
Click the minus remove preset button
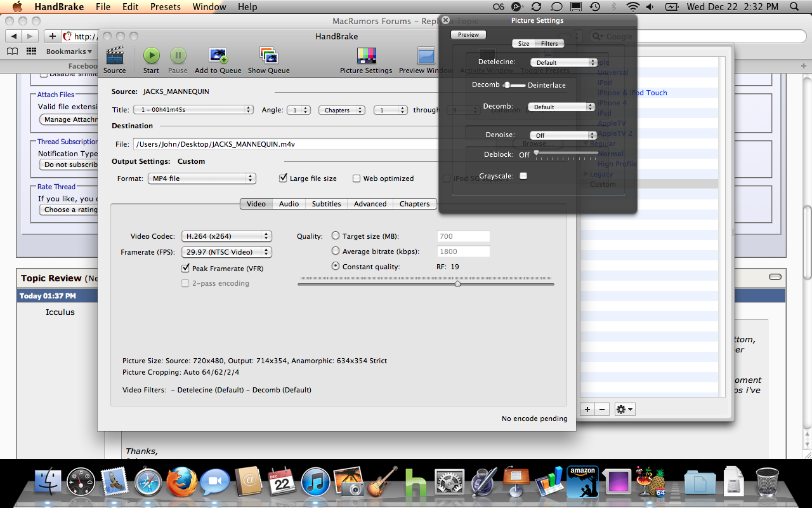pyautogui.click(x=603, y=410)
